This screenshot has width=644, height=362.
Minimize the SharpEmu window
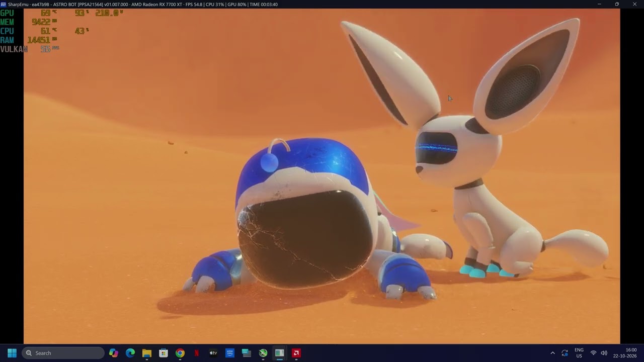click(599, 4)
